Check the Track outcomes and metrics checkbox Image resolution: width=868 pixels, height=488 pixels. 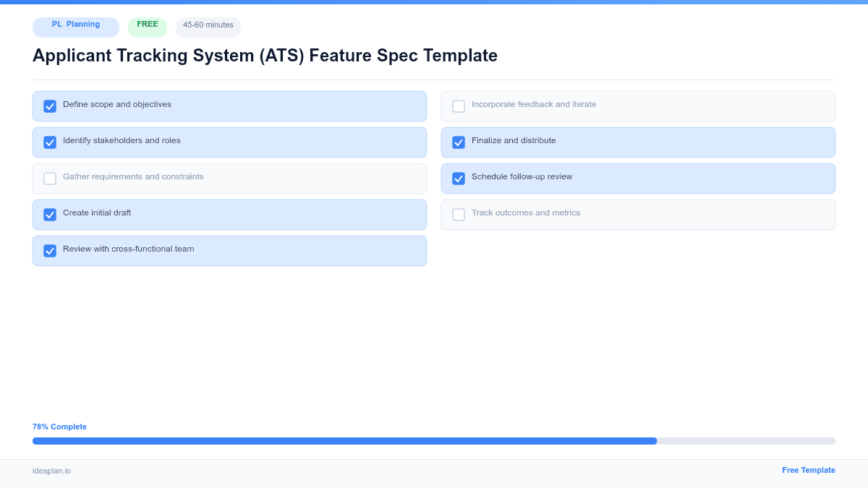459,214
